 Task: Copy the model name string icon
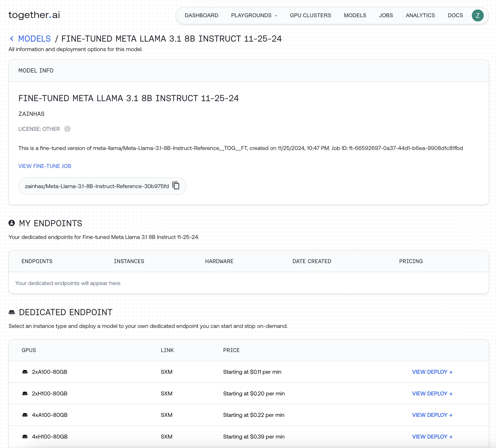pos(176,186)
